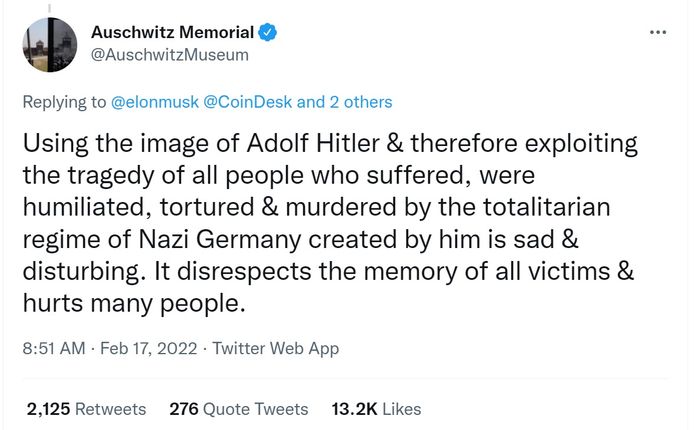The height and width of the screenshot is (430, 700).
Task: Open the Twitter Web App source link
Action: pyautogui.click(x=275, y=348)
